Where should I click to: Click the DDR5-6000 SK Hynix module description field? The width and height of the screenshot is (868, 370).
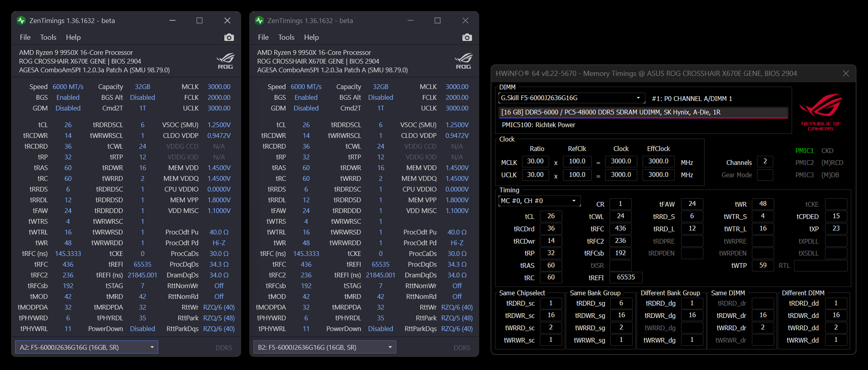click(x=643, y=112)
